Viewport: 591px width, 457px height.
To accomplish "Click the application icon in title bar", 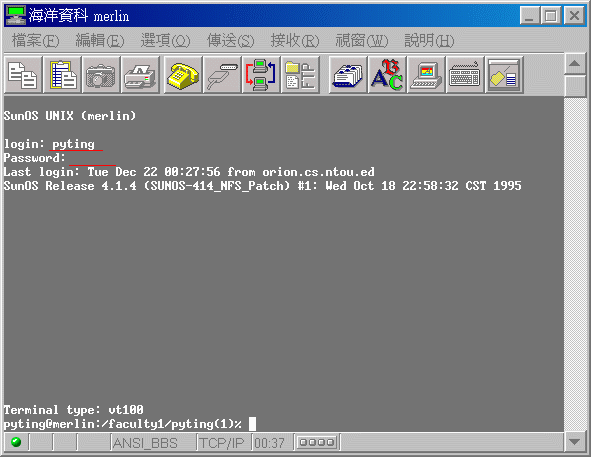I will (15, 15).
